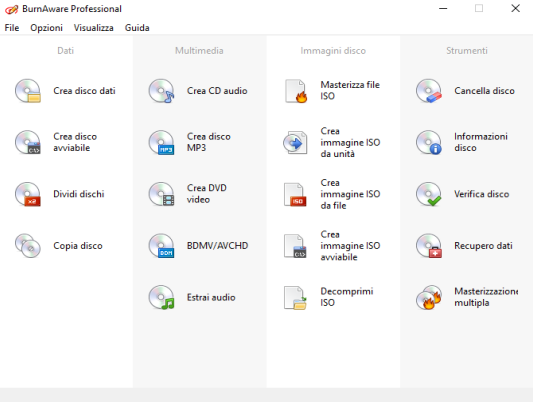Click the Crea CD audio note icon
Viewport: 533px width, 402px height.
tap(161, 91)
